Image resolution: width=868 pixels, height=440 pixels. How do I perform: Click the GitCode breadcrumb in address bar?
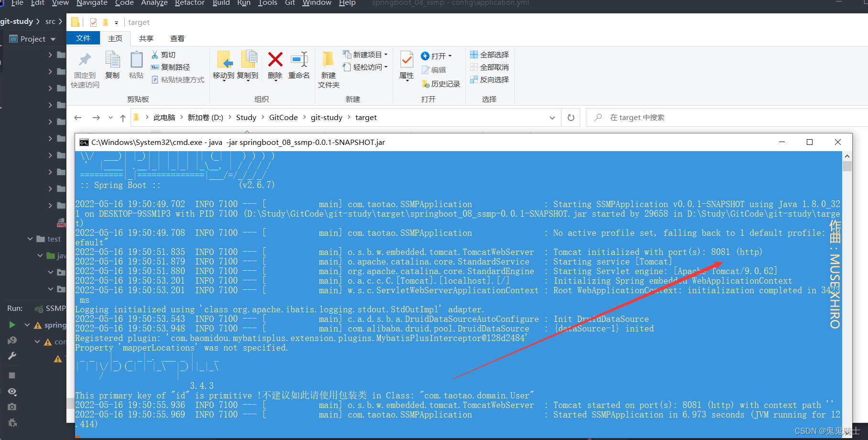click(x=284, y=118)
